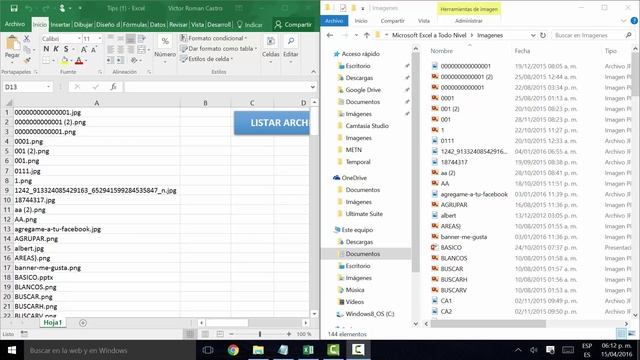Viewport: 640px width, 360px height.
Task: Refresh the Imagenes folder view
Action: [543, 36]
